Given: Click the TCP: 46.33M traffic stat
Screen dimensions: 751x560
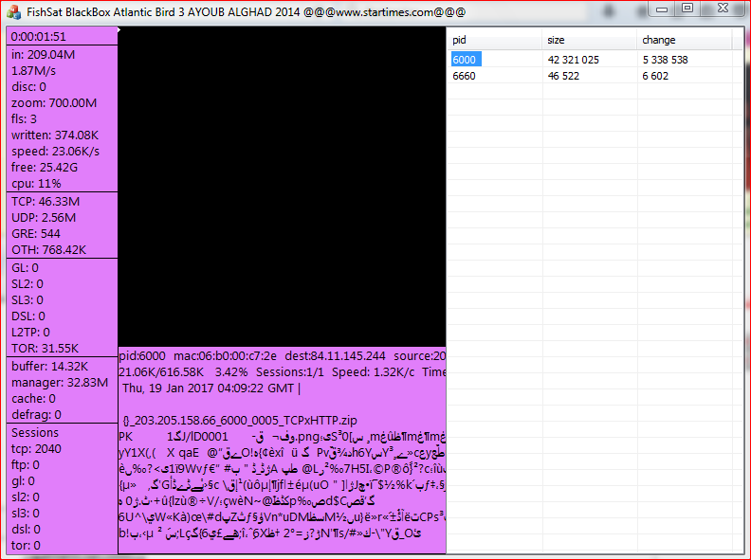Looking at the screenshot, I should click(46, 202).
